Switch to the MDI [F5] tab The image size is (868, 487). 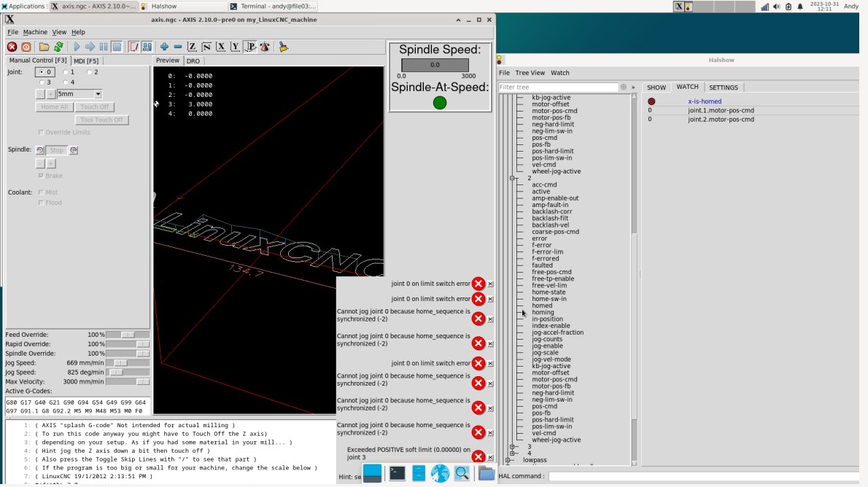[x=86, y=61]
